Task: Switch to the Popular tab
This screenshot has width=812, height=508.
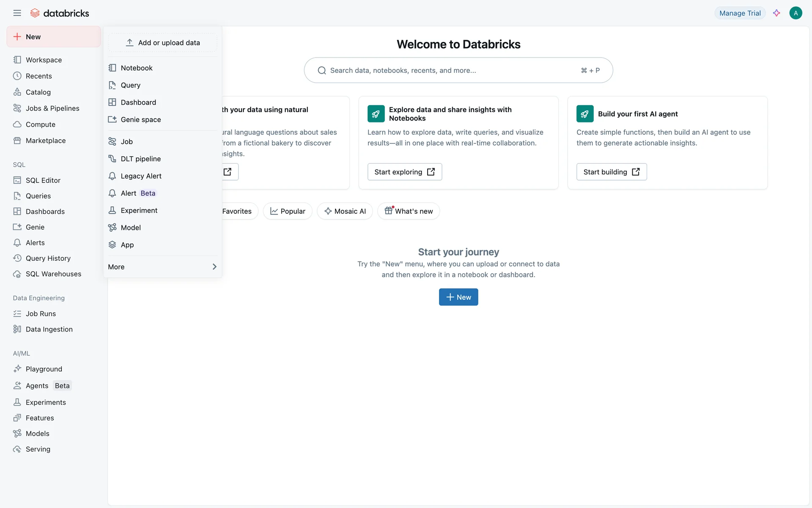Action: click(x=288, y=211)
